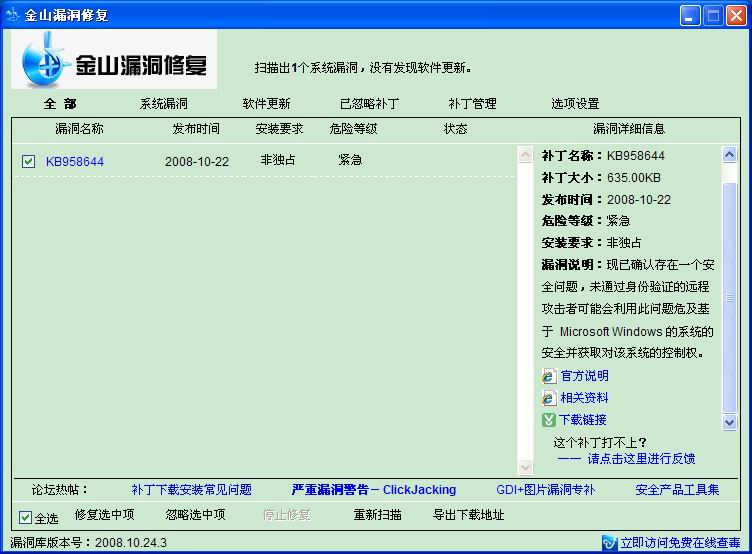
Task: Open the 下载链接 link
Action: (x=583, y=420)
